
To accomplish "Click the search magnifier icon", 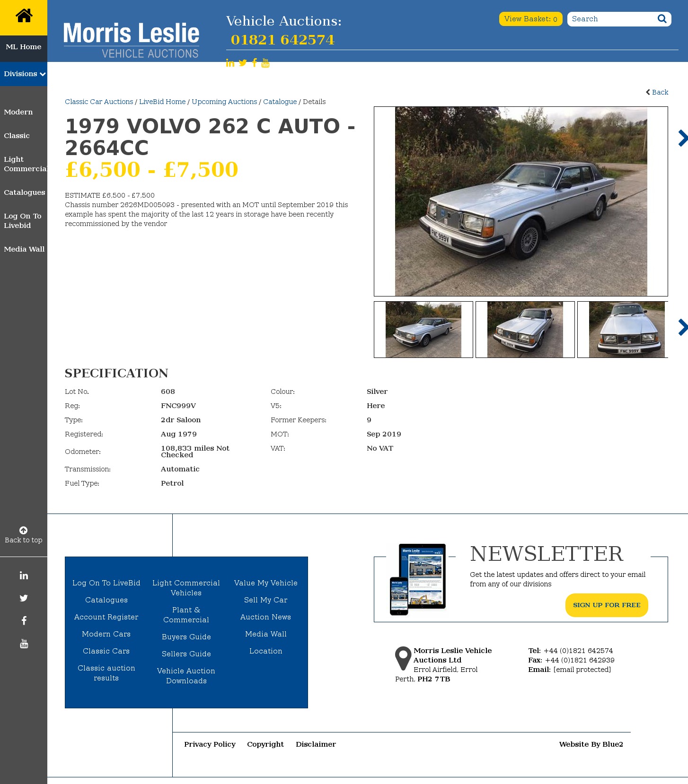I will [662, 19].
